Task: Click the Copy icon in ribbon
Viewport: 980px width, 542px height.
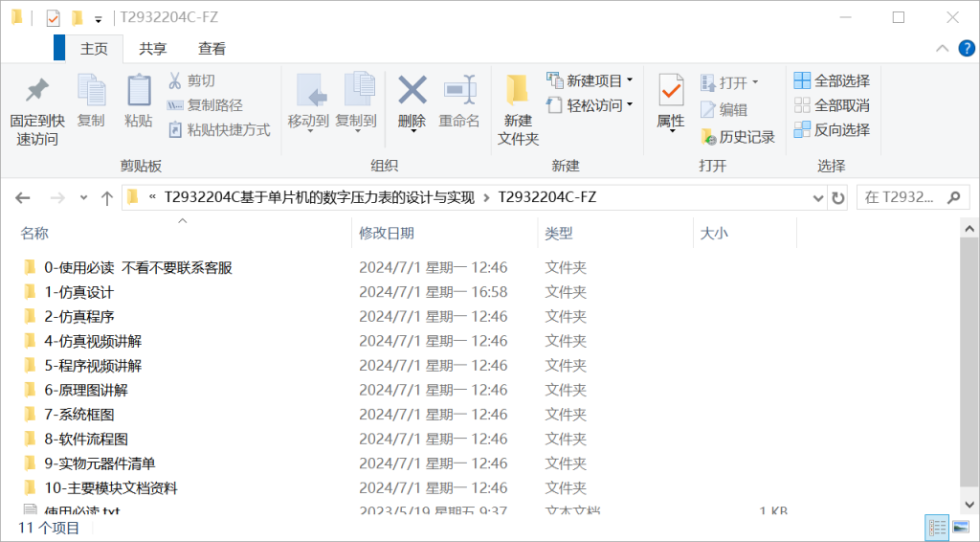Action: click(x=91, y=91)
